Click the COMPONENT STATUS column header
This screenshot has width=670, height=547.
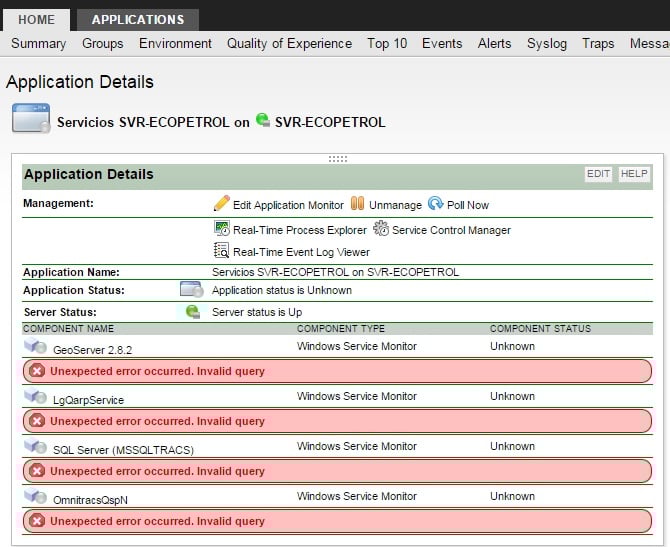[541, 329]
